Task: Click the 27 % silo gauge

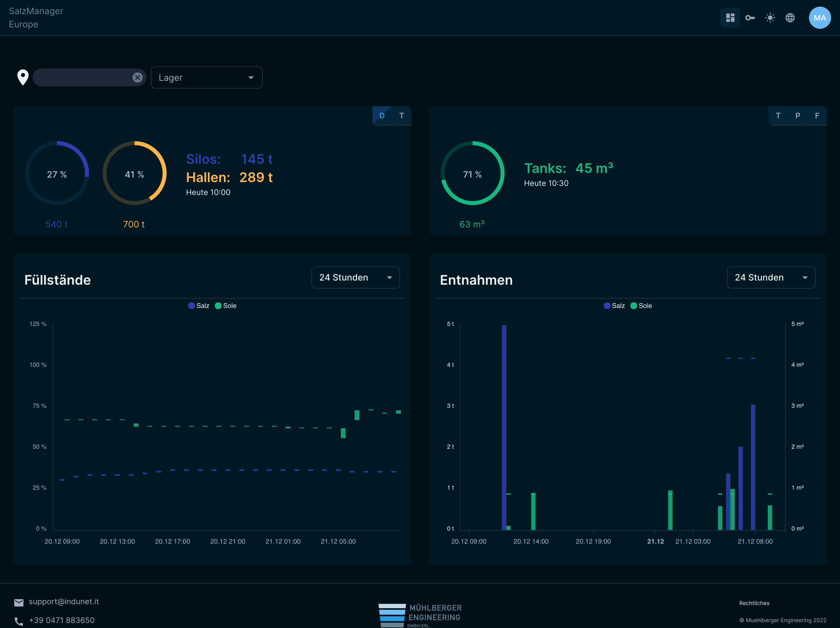Action: click(x=57, y=173)
